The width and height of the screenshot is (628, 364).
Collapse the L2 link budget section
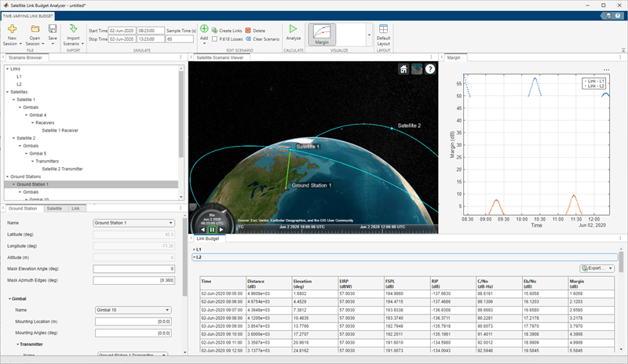pyautogui.click(x=194, y=257)
